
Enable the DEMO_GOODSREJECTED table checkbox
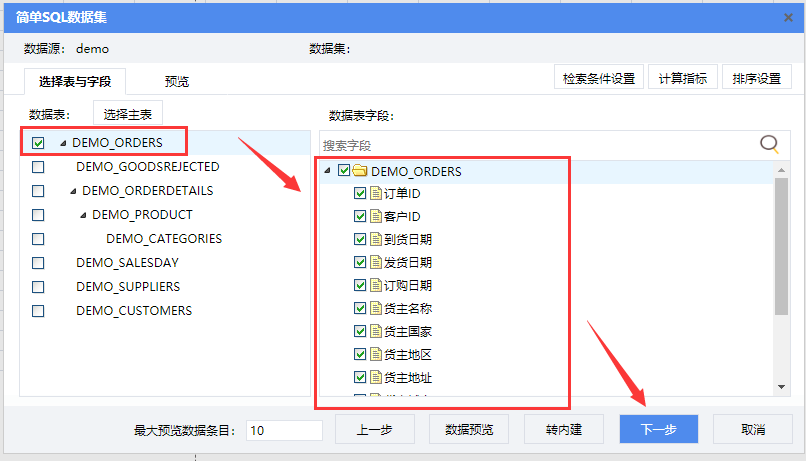pyautogui.click(x=38, y=167)
